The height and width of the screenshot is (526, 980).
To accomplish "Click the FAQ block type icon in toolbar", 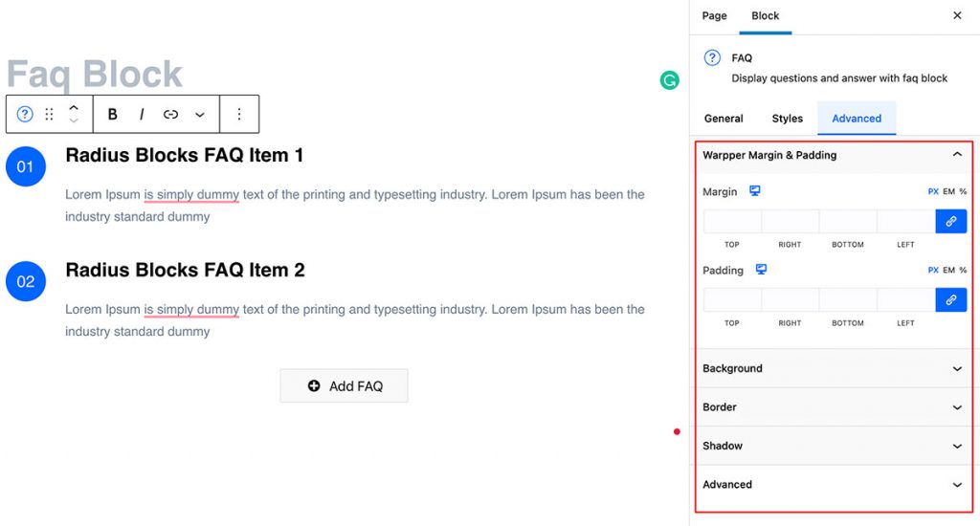I will point(24,115).
